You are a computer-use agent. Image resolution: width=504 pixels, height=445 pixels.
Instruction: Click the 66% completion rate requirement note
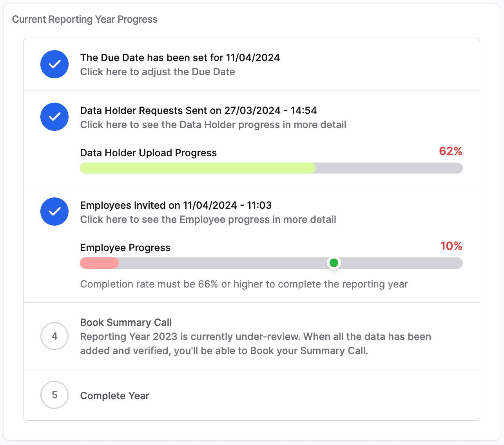point(244,284)
